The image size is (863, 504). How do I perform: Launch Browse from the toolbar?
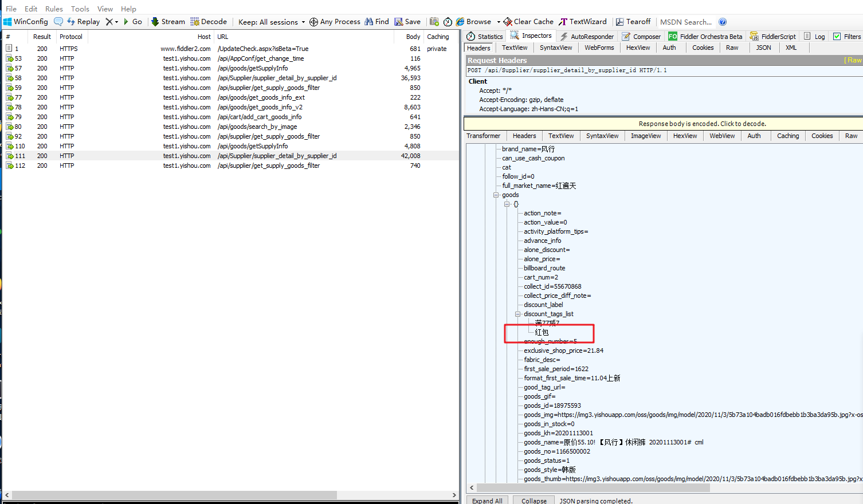[474, 22]
